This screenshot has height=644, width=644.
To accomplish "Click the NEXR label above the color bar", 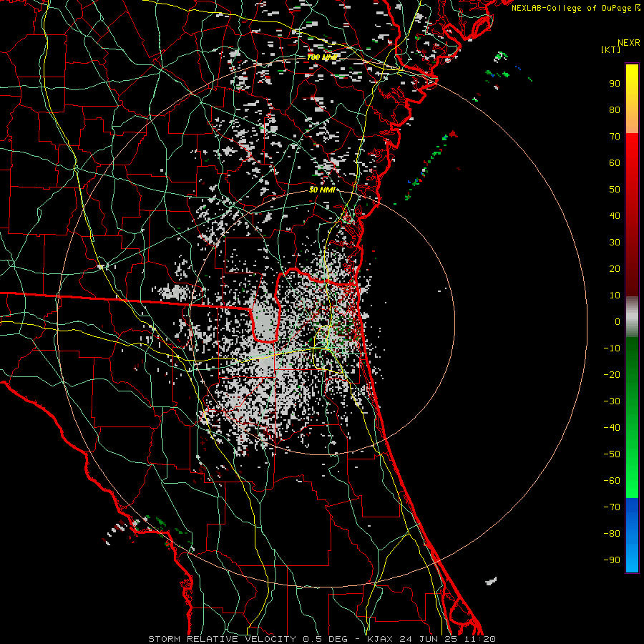I will (629, 43).
